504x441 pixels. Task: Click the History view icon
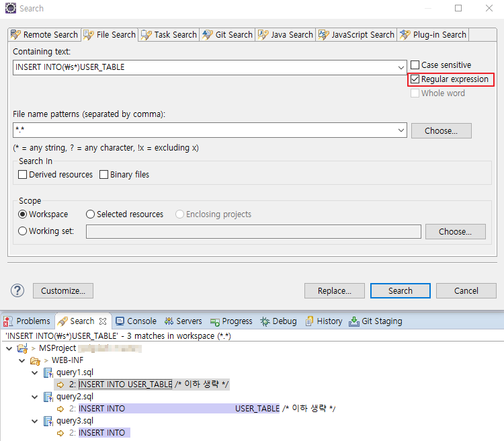(309, 321)
